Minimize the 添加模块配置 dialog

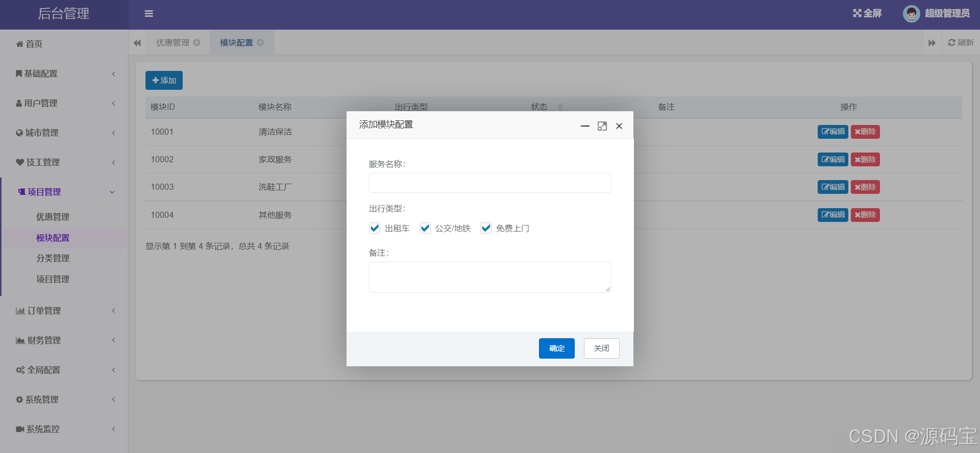pos(585,126)
